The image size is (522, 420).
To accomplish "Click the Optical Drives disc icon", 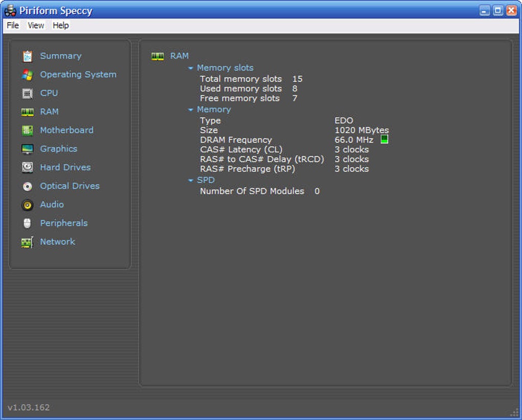I will [27, 186].
